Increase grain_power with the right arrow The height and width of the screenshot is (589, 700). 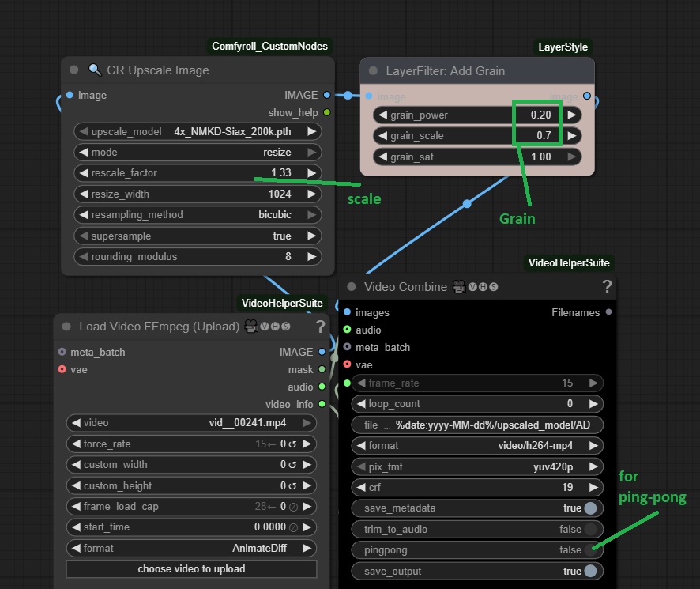(573, 115)
